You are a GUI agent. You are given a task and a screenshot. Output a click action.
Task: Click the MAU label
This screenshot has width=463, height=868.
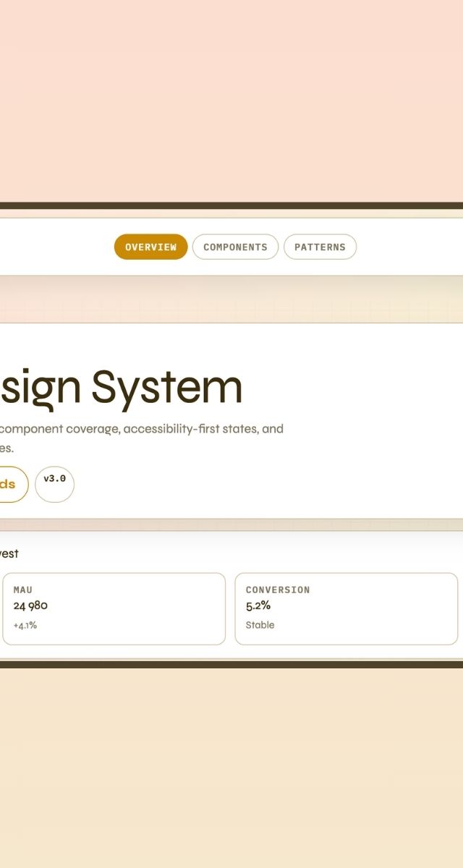(22, 590)
